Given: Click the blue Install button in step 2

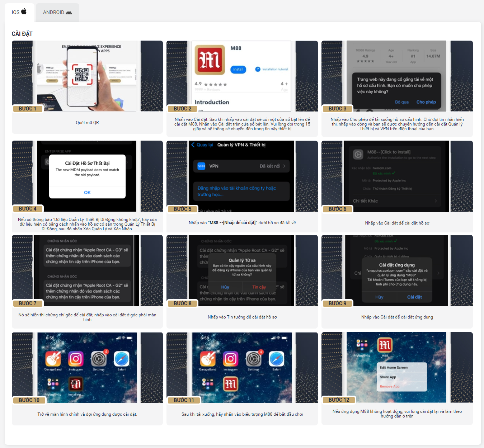Looking at the screenshot, I should pos(238,69).
